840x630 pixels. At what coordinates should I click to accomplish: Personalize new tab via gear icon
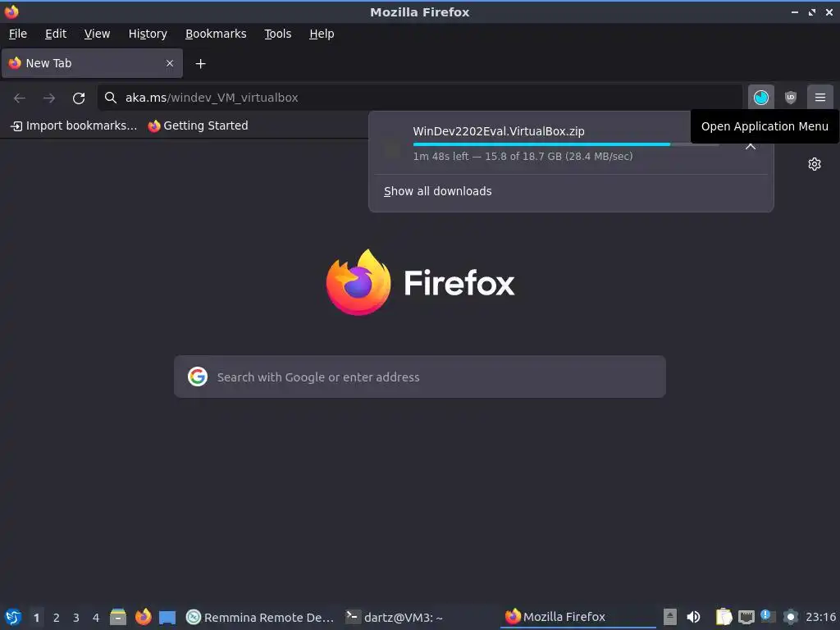[815, 164]
